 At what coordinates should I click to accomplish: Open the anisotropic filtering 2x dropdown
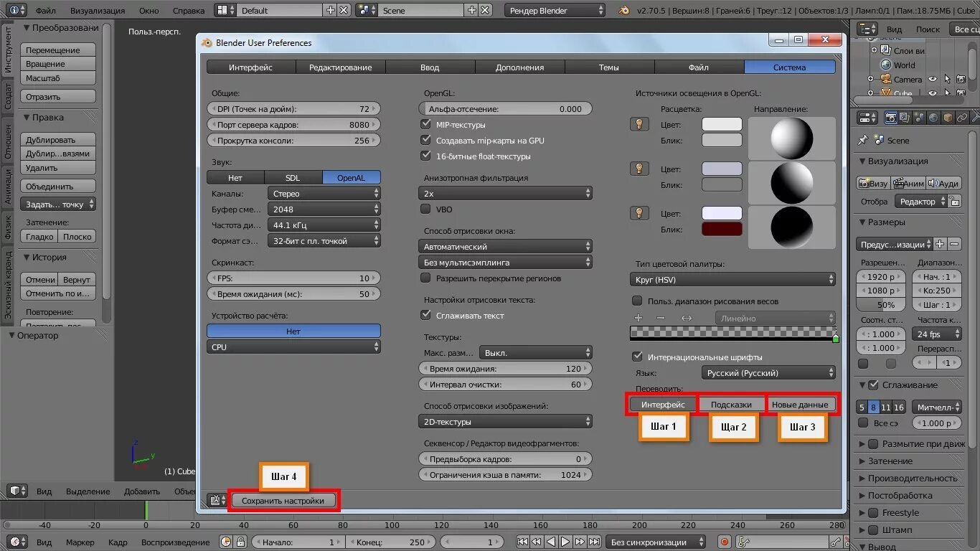point(505,194)
